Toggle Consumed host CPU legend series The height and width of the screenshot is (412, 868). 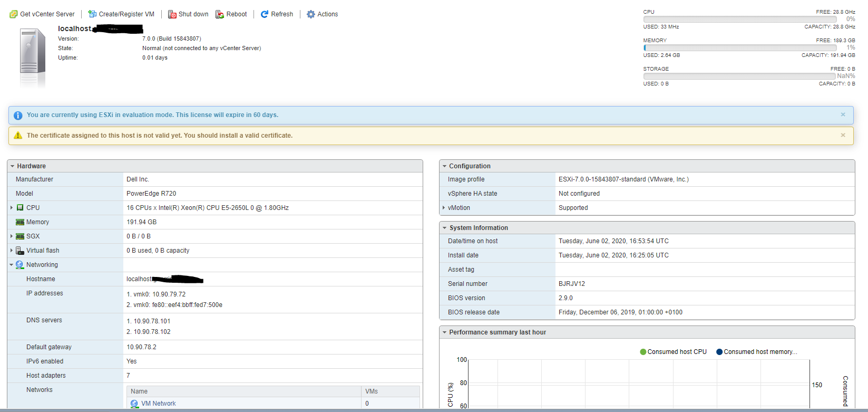pyautogui.click(x=674, y=352)
